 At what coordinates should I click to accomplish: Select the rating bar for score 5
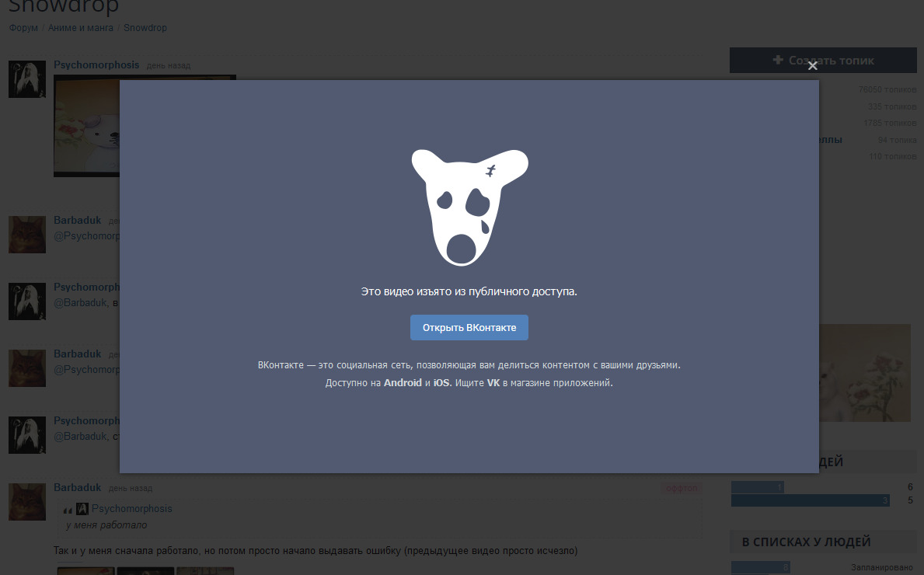click(x=810, y=500)
